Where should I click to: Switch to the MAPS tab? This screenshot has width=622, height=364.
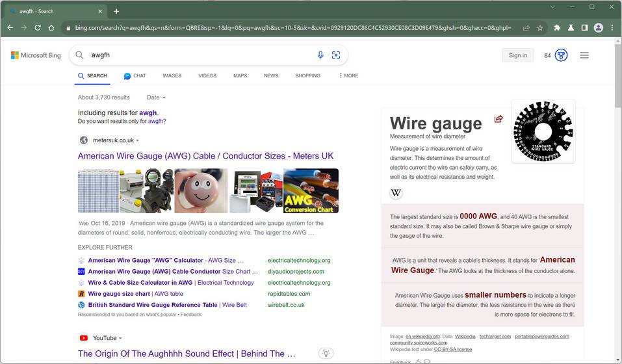click(240, 75)
